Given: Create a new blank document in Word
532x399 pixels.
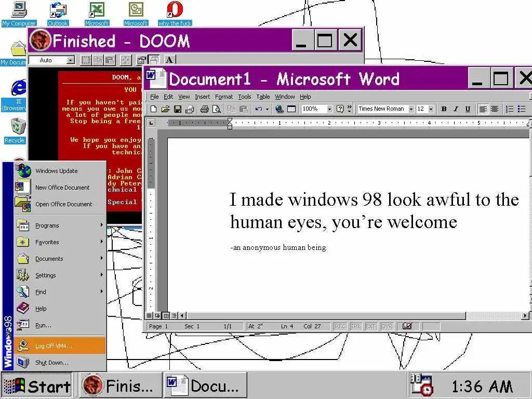Looking at the screenshot, I should click(x=153, y=109).
